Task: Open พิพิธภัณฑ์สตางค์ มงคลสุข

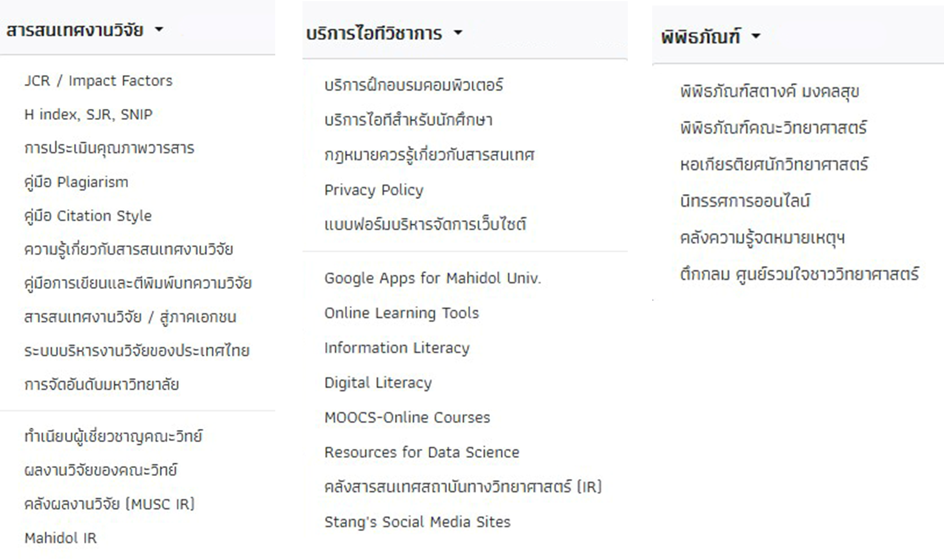Action: click(769, 92)
